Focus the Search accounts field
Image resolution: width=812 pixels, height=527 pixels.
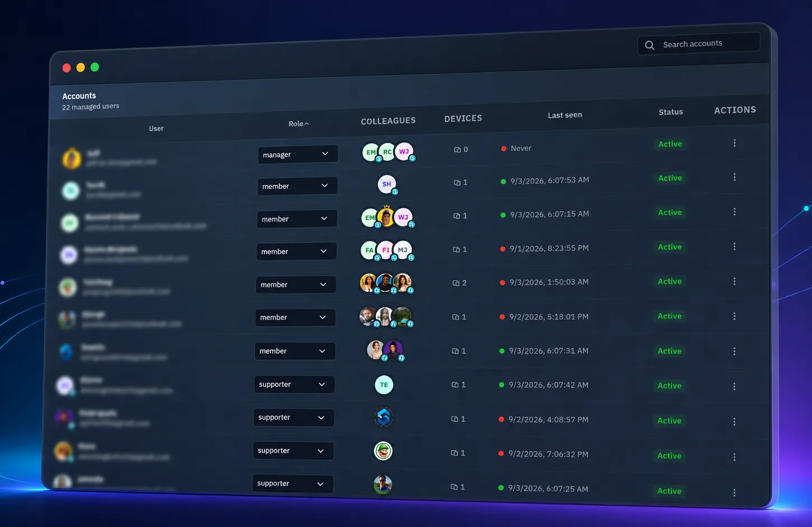point(698,44)
